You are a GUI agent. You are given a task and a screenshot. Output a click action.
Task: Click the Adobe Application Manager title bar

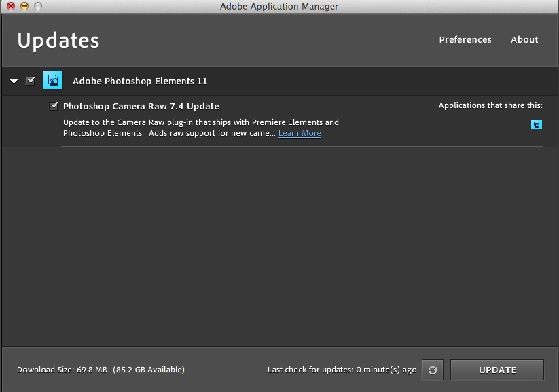[x=279, y=6]
